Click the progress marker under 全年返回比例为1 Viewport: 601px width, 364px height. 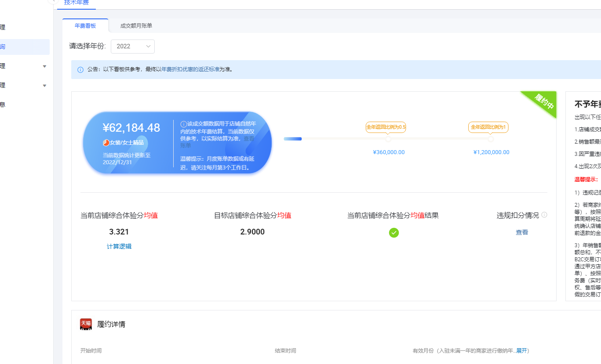tap(491, 139)
